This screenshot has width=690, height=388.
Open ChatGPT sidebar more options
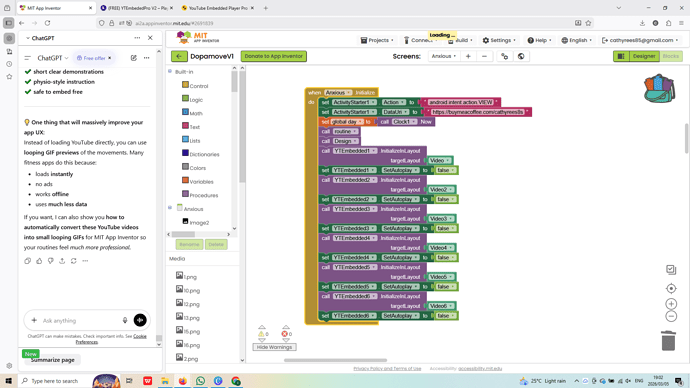coord(137,38)
